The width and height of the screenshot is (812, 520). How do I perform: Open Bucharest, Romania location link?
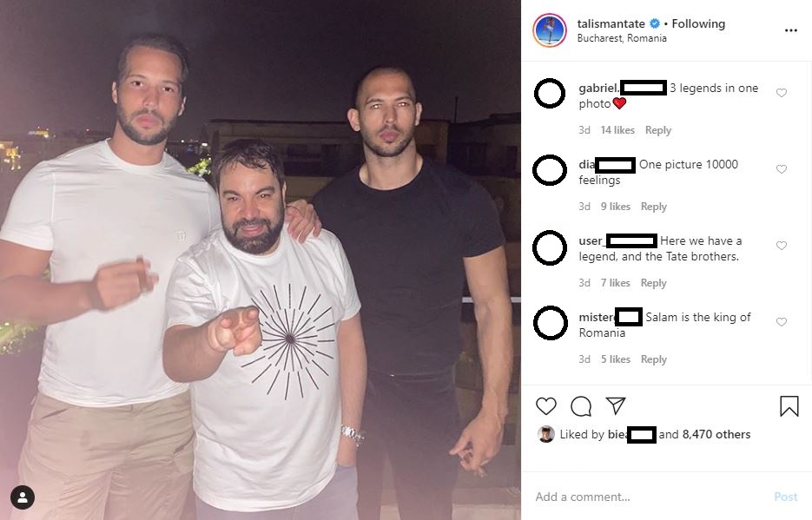coord(622,38)
